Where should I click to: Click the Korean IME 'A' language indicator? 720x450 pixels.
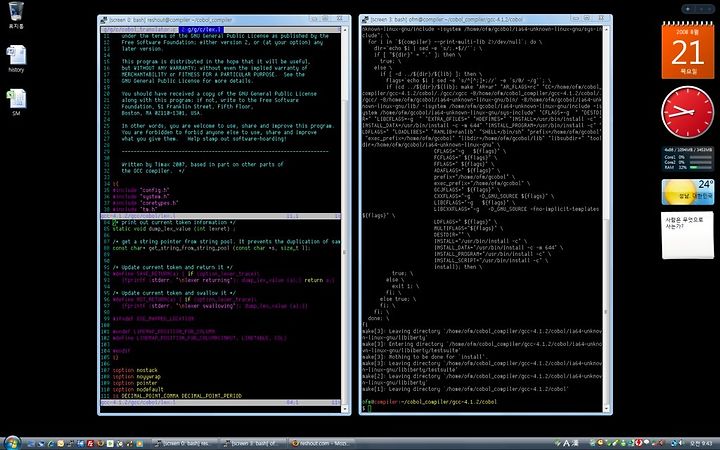[x=567, y=443]
